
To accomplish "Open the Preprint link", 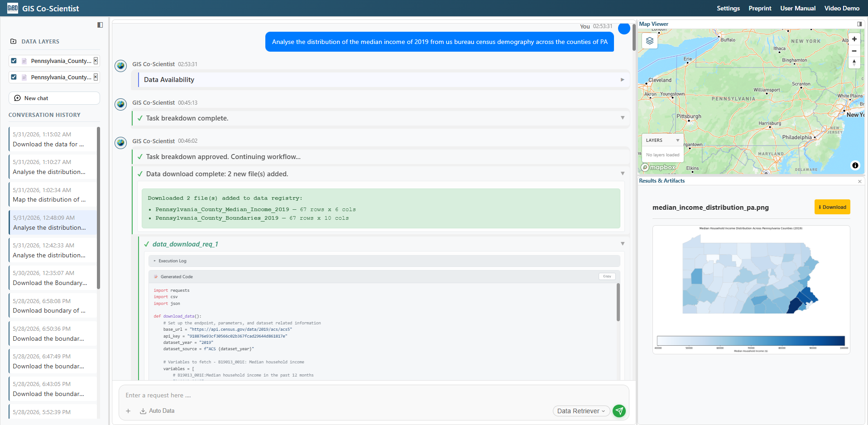I will pos(760,8).
